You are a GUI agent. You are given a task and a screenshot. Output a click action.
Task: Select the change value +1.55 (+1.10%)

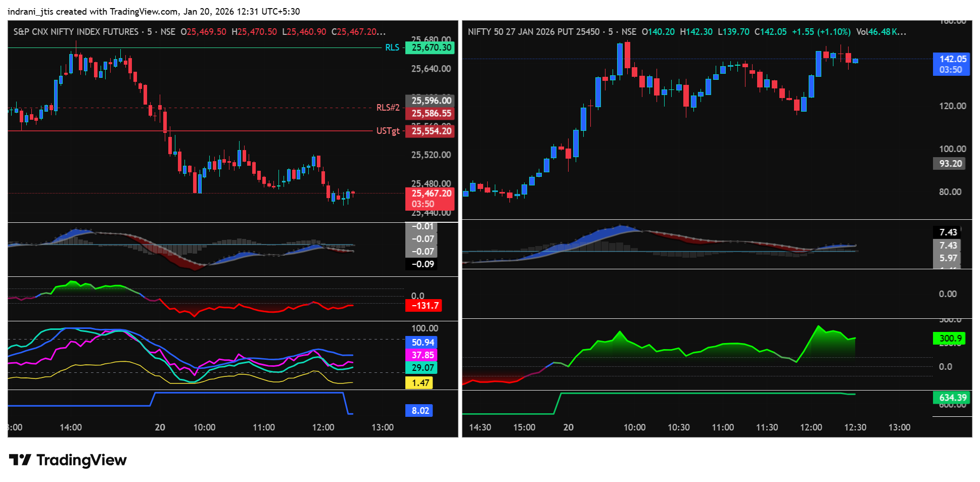coord(821,32)
